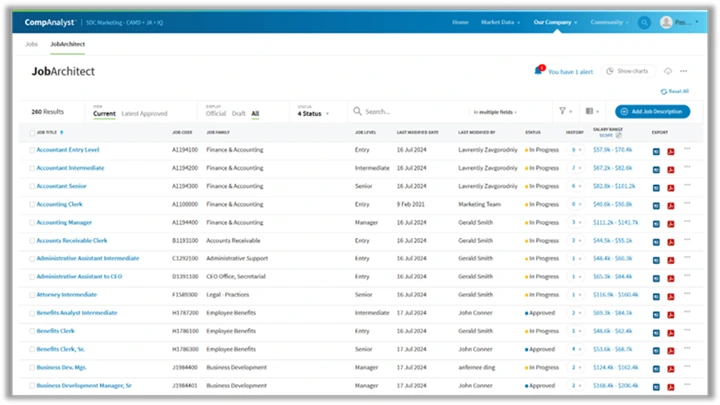Export Accountant Entry Level to PDF
Image resolution: width=720 pixels, height=405 pixels.
click(x=671, y=152)
